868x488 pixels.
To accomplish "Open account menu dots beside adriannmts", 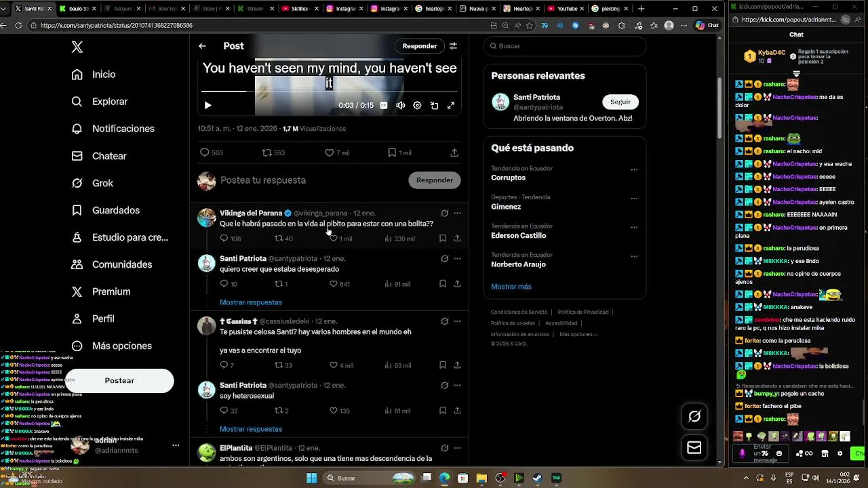I will (176, 445).
